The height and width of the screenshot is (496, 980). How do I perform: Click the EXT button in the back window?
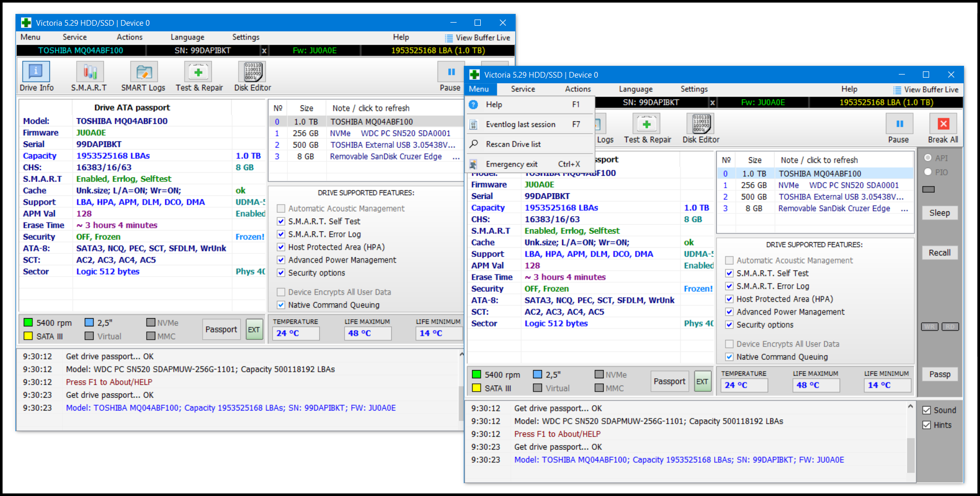[x=254, y=329]
